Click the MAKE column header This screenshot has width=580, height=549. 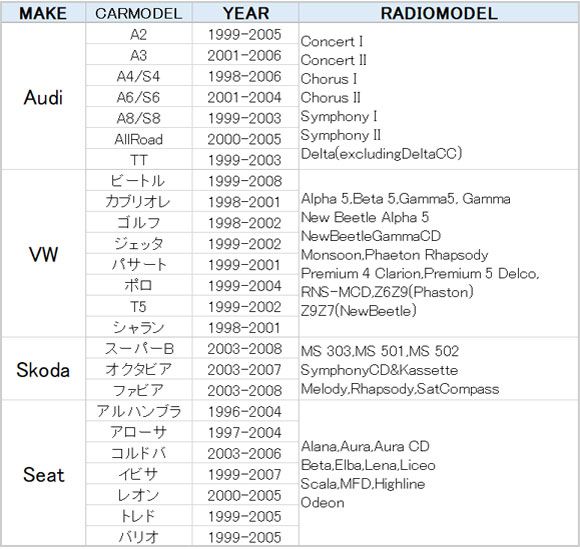(43, 13)
